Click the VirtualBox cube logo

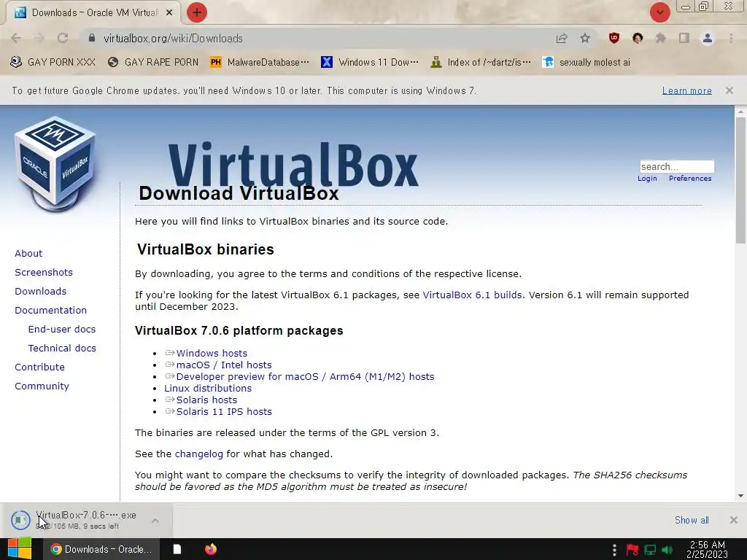pos(55,163)
